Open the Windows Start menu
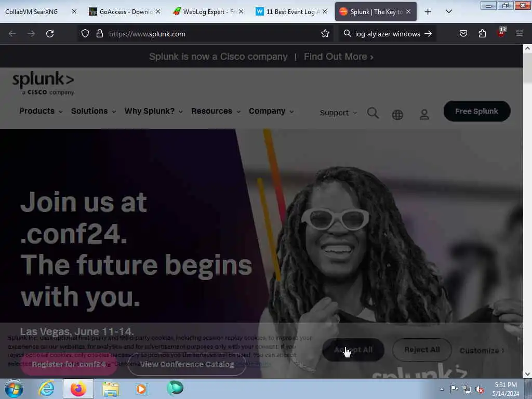 point(14,389)
